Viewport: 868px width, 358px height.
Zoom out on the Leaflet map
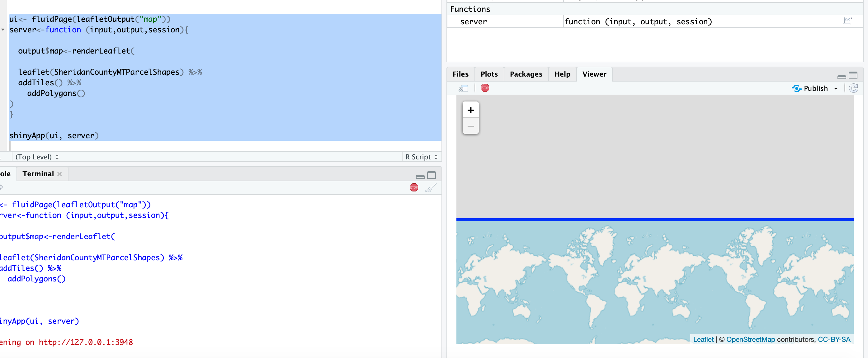470,126
